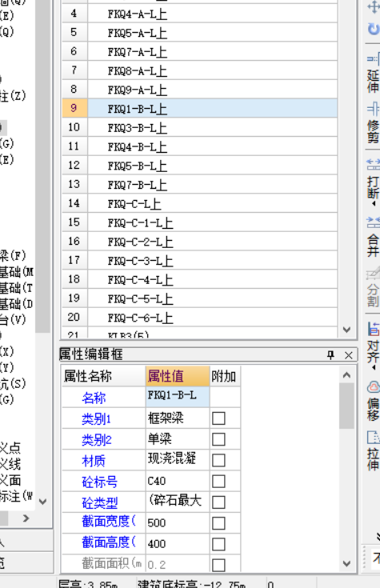
Task: Edit the 类别2 value 单梁
Action: point(178,439)
